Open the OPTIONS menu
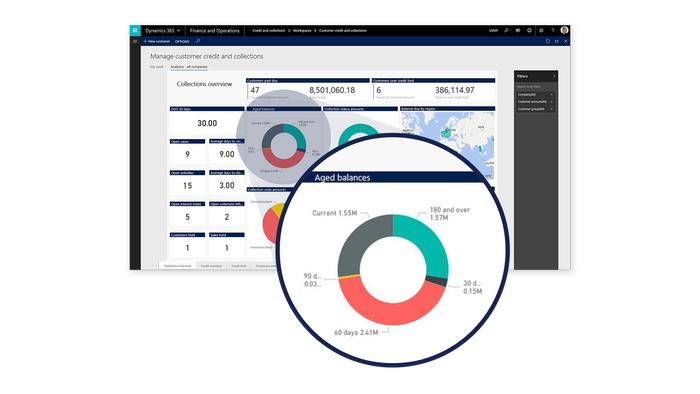The image size is (700, 394). [182, 41]
